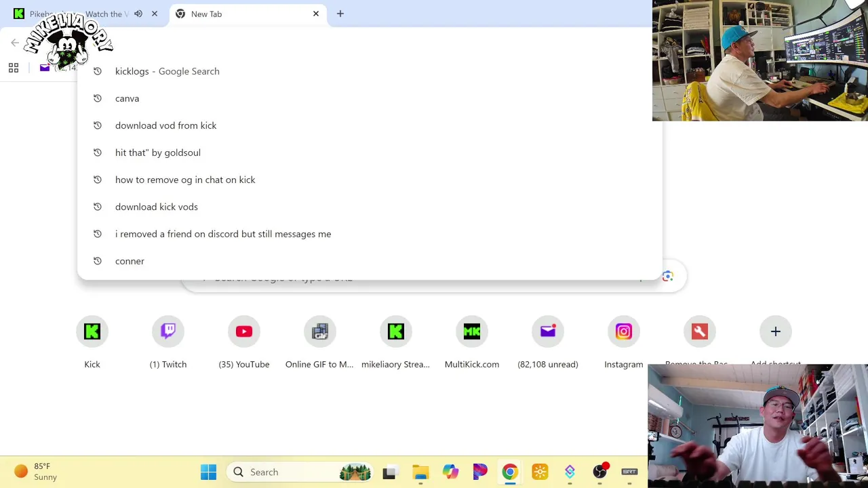The width and height of the screenshot is (868, 488).
Task: Select the New Tab tab
Action: tap(247, 14)
